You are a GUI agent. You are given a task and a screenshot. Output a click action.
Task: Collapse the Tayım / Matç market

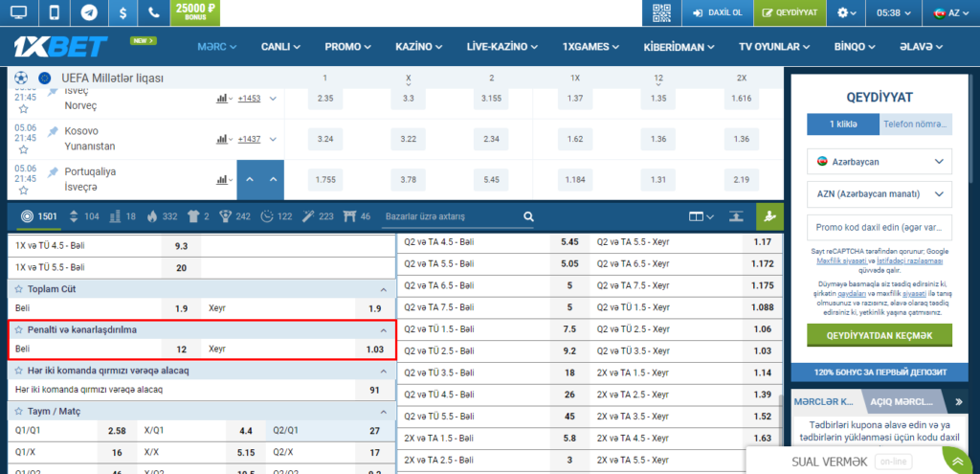(x=383, y=412)
